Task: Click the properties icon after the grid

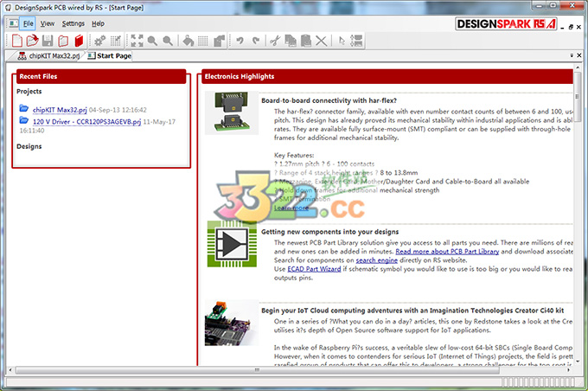Action: tap(219, 41)
